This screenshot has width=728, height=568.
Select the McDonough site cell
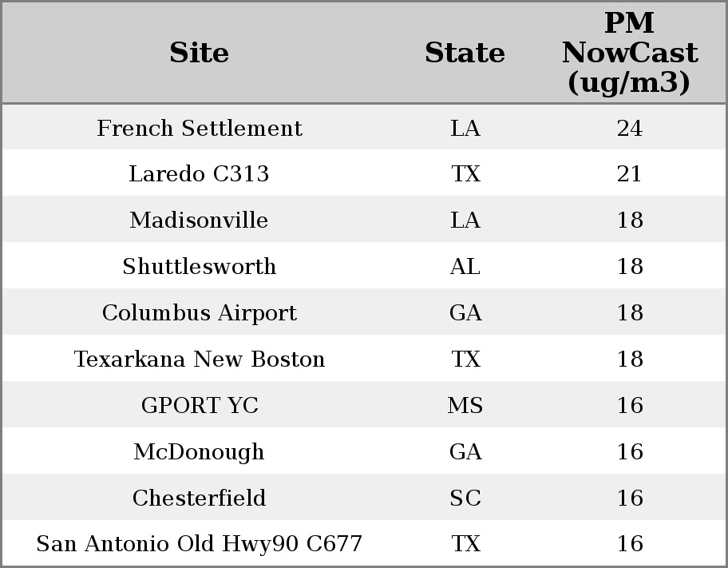(x=200, y=452)
